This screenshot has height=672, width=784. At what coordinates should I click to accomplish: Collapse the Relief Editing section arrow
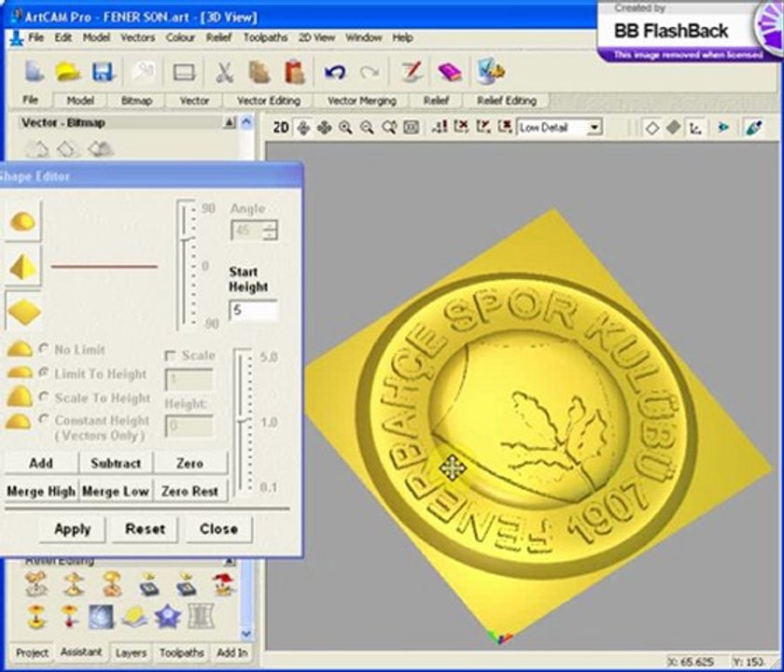click(x=229, y=562)
